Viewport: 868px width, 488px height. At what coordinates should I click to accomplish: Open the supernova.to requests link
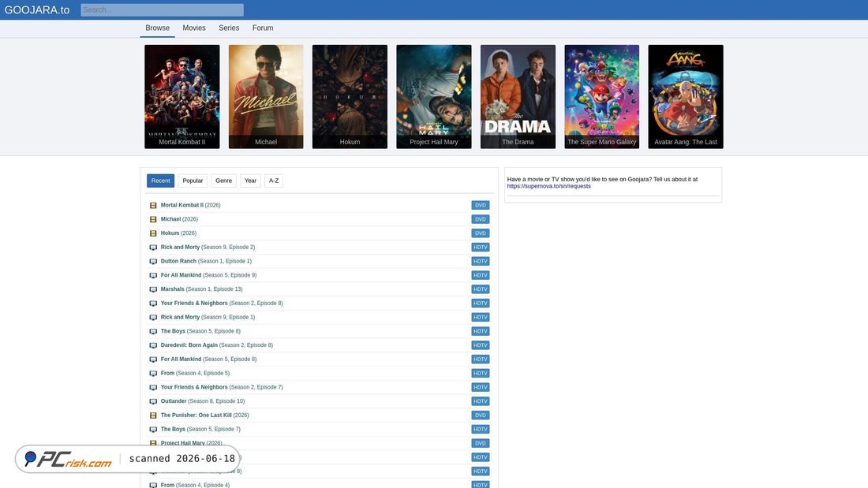[548, 187]
